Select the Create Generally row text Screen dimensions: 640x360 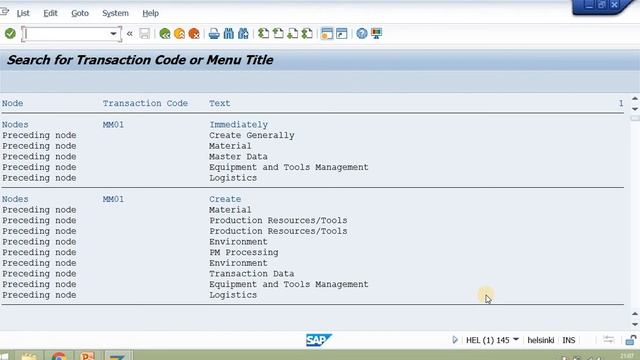click(252, 135)
